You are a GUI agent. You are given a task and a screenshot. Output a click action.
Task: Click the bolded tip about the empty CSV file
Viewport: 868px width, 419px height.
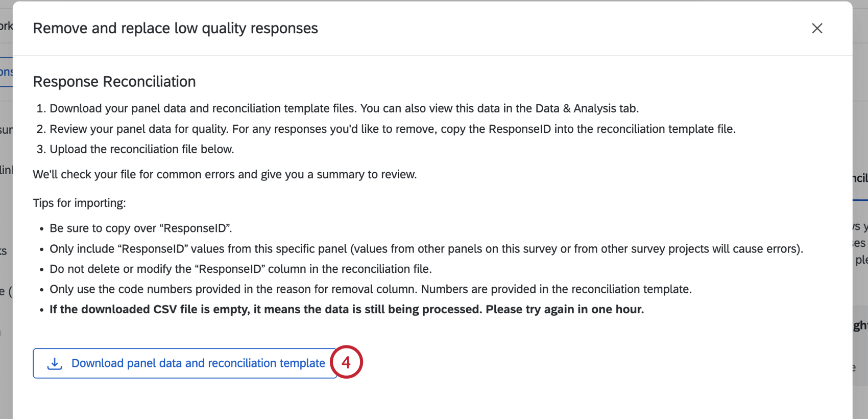[x=347, y=309]
